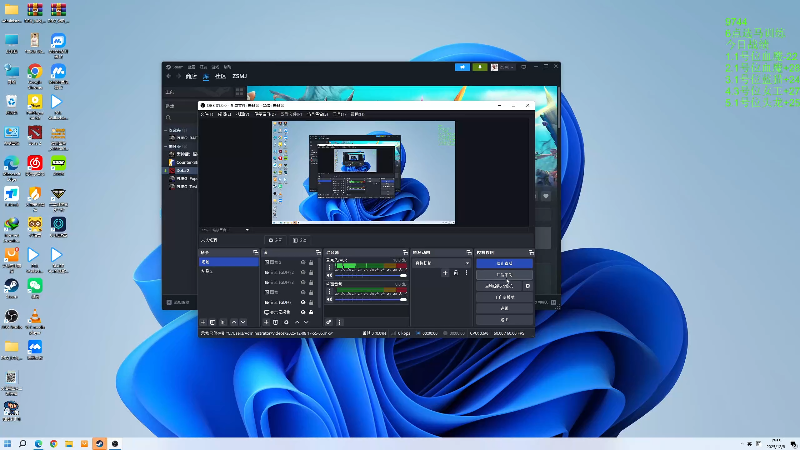The width and height of the screenshot is (800, 450).
Task: Remove transition with the trash icon in Scene Transitions
Action: [x=456, y=273]
